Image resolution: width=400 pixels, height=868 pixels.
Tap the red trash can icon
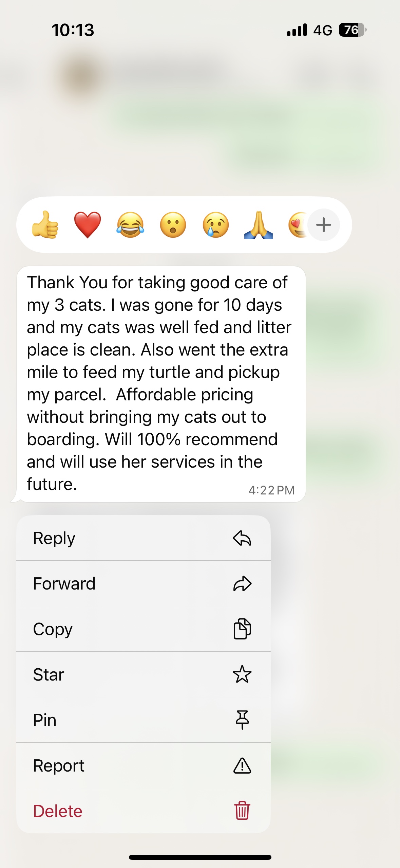pos(242,811)
